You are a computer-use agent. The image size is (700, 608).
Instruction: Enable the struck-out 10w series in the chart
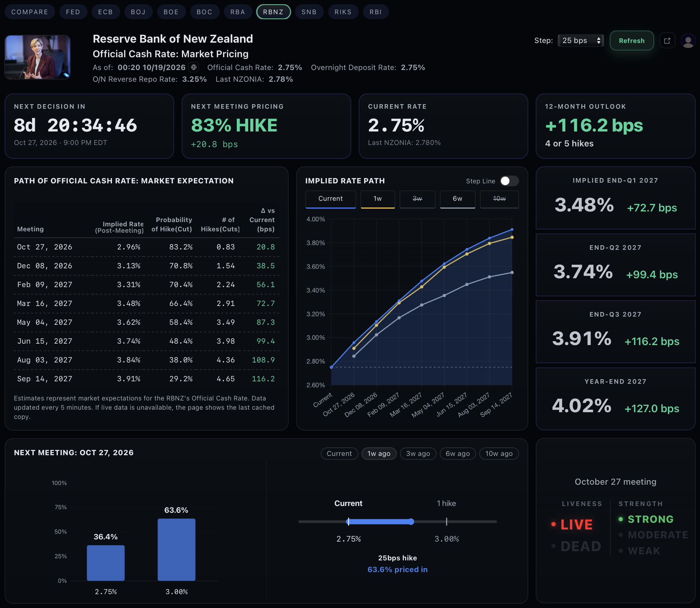(499, 199)
